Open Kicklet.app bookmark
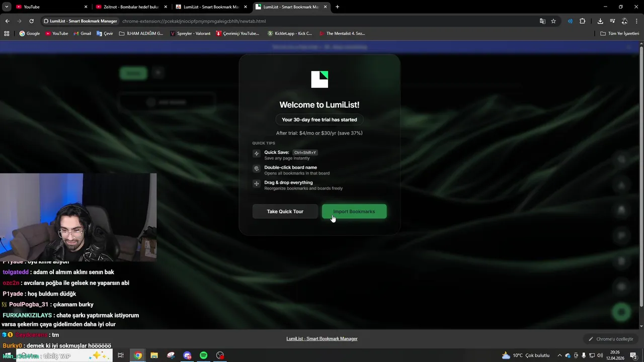Screen dimensions: 644x362 coord(290,34)
